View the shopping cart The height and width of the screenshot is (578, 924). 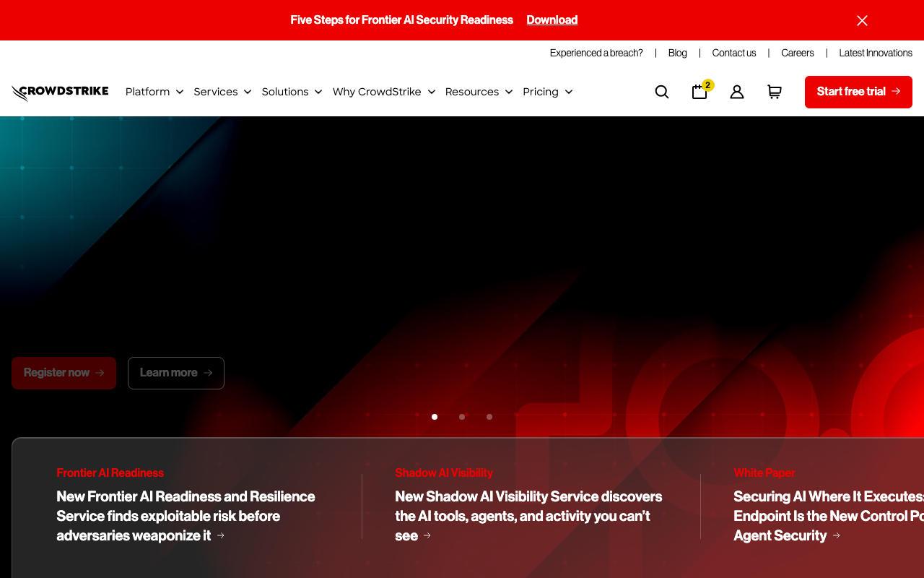tap(774, 92)
